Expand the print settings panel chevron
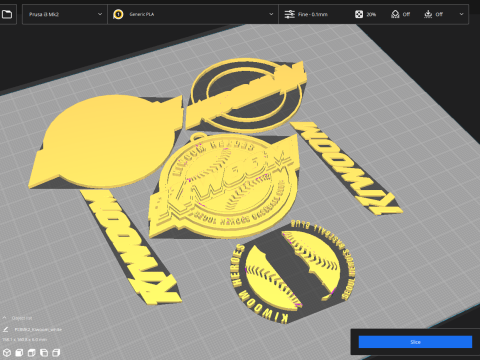This screenshot has width=480, height=360. (461, 14)
